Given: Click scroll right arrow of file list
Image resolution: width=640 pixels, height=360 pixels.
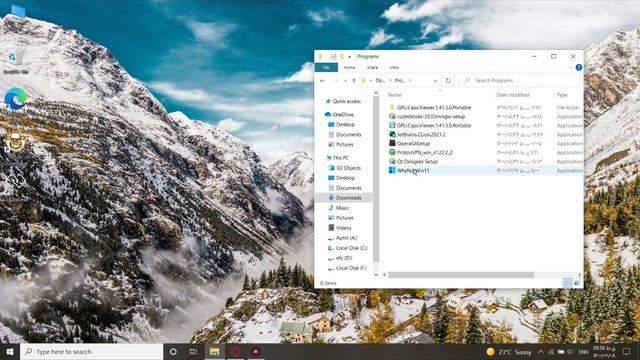Looking at the screenshot, I should pos(579,275).
